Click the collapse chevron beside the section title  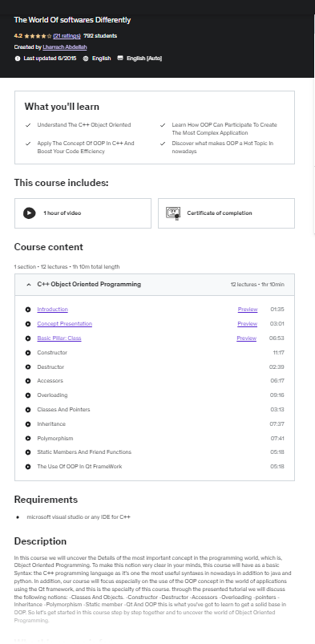tap(28, 284)
